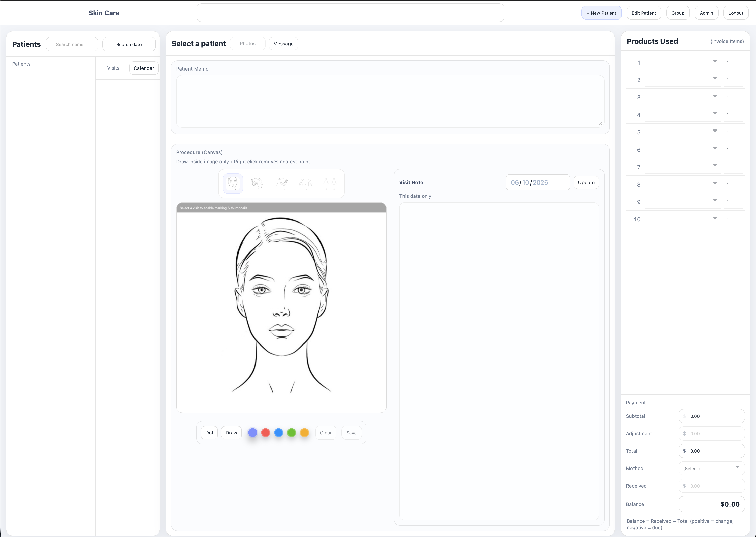
Task: Click the Update visit note button
Action: click(586, 183)
